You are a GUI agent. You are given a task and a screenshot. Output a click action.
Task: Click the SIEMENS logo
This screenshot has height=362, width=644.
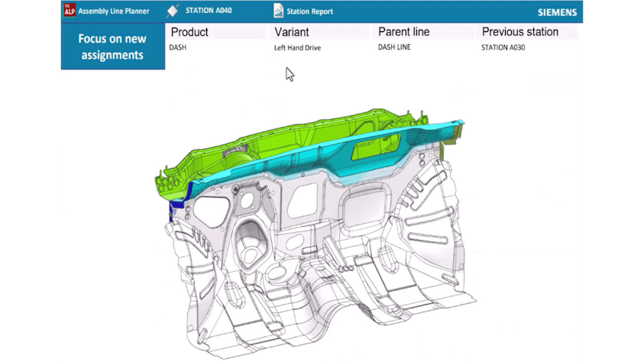tap(558, 12)
